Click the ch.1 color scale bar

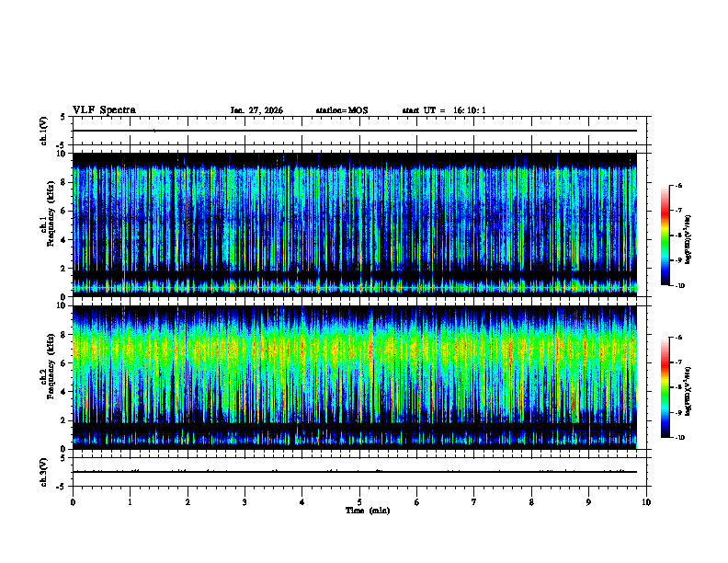(665, 236)
